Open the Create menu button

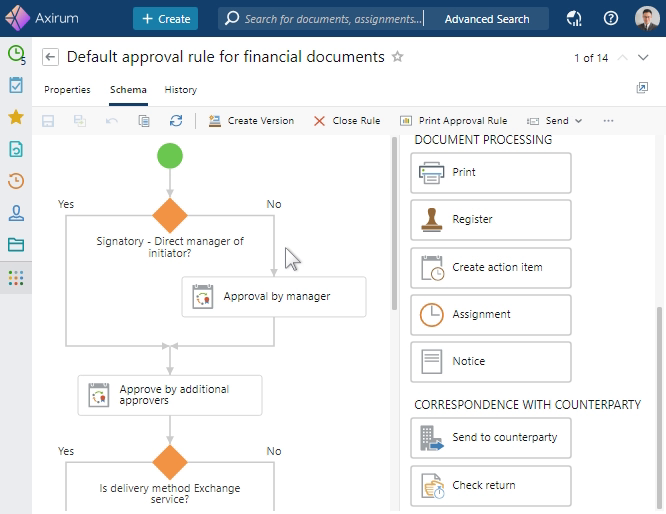click(x=165, y=19)
